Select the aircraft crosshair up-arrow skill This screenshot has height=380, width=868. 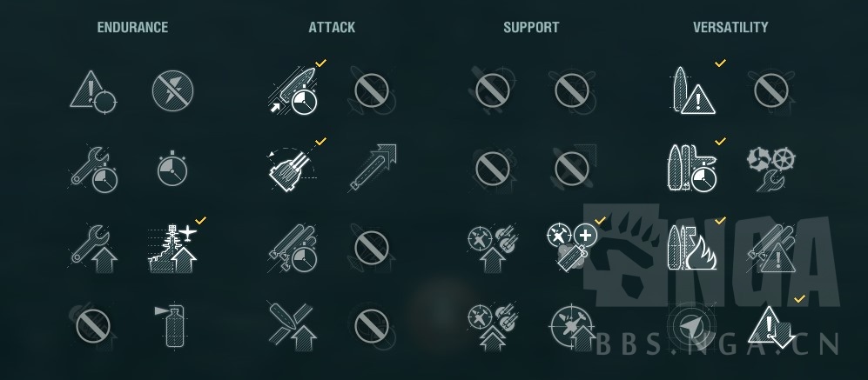[572, 328]
